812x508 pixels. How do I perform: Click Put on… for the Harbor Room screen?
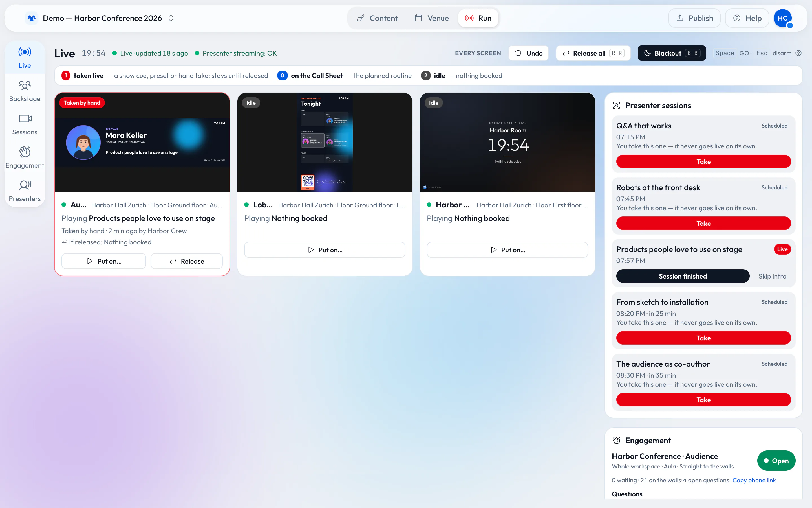pos(507,250)
